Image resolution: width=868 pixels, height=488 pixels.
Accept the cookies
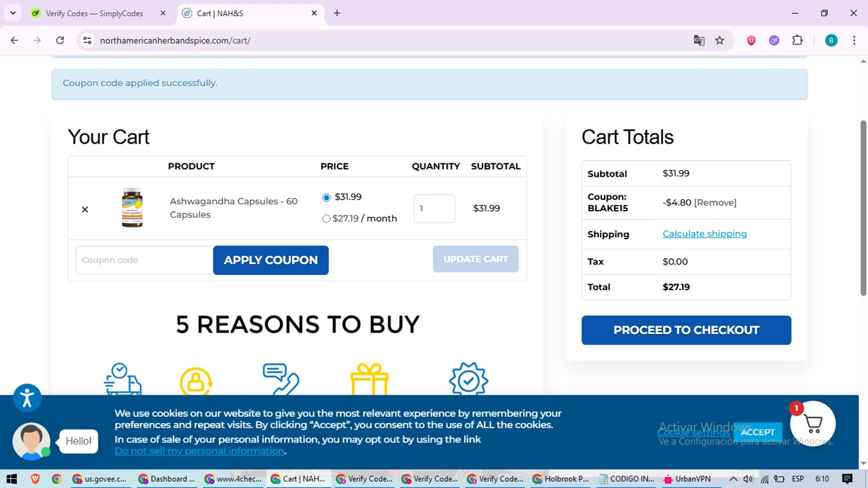click(x=757, y=432)
